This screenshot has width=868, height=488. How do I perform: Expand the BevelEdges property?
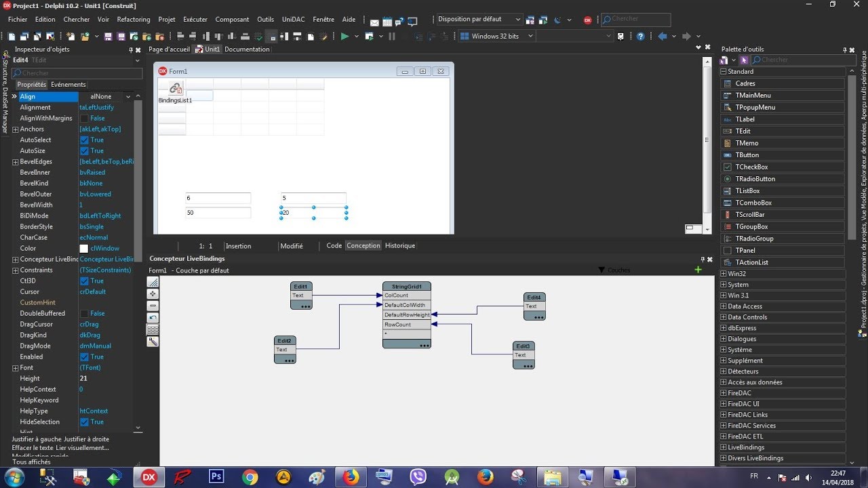(x=15, y=162)
